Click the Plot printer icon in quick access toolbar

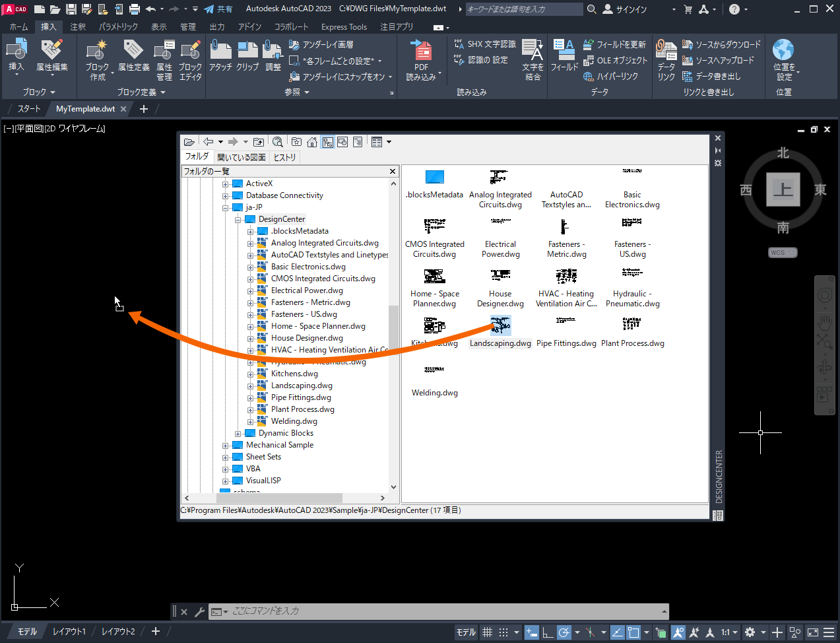coord(135,9)
